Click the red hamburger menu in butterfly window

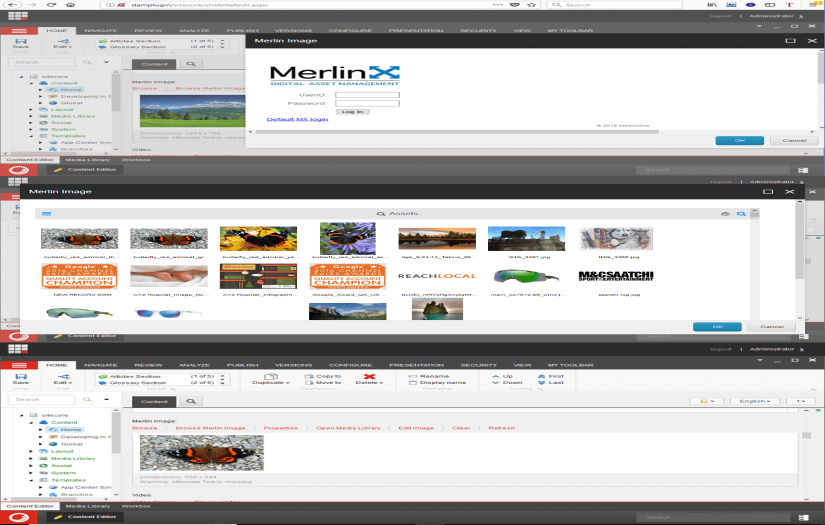(19, 365)
